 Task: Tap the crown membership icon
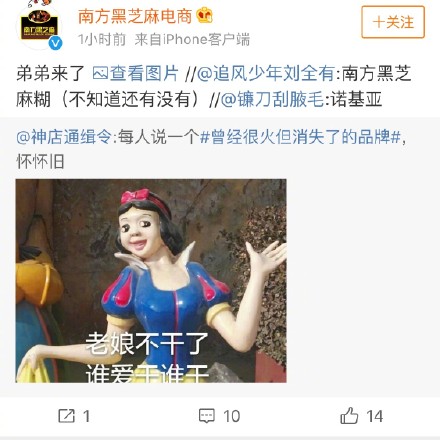(x=205, y=15)
